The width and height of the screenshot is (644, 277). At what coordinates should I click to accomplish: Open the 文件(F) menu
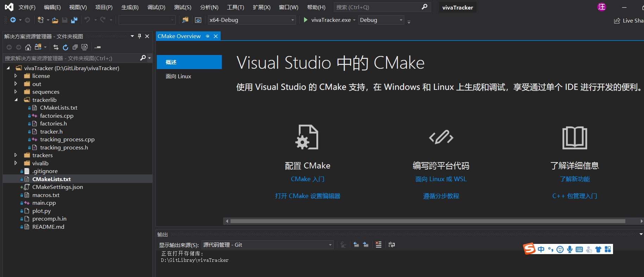[27, 7]
